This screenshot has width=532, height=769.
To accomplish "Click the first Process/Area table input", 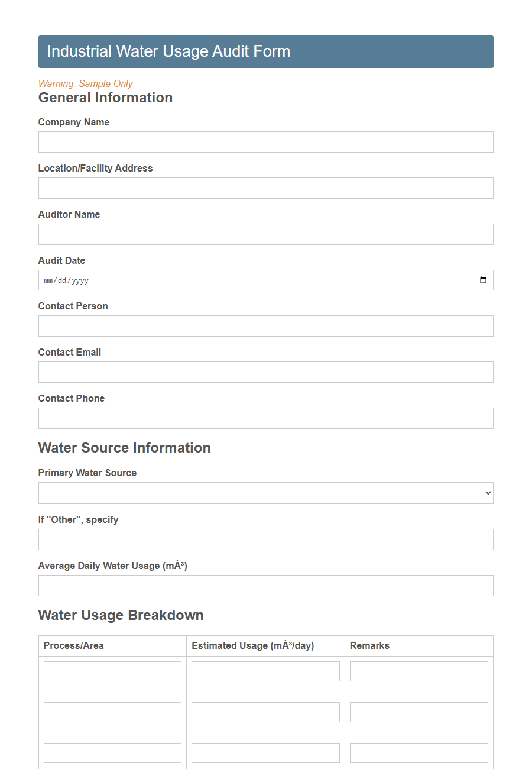I will pos(112,671).
